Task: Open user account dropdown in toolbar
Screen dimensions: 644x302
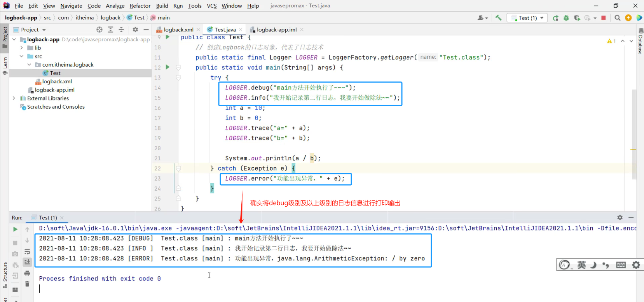Action: [482, 18]
